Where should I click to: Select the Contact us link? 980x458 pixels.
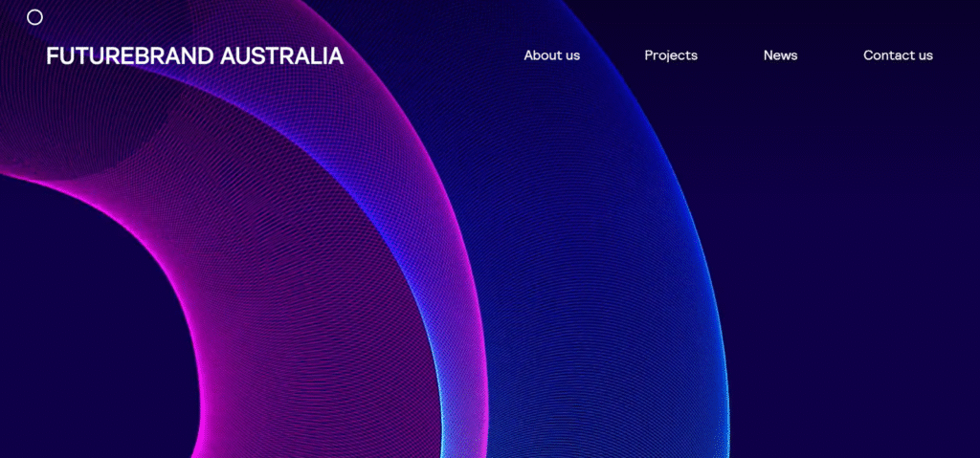pyautogui.click(x=898, y=55)
